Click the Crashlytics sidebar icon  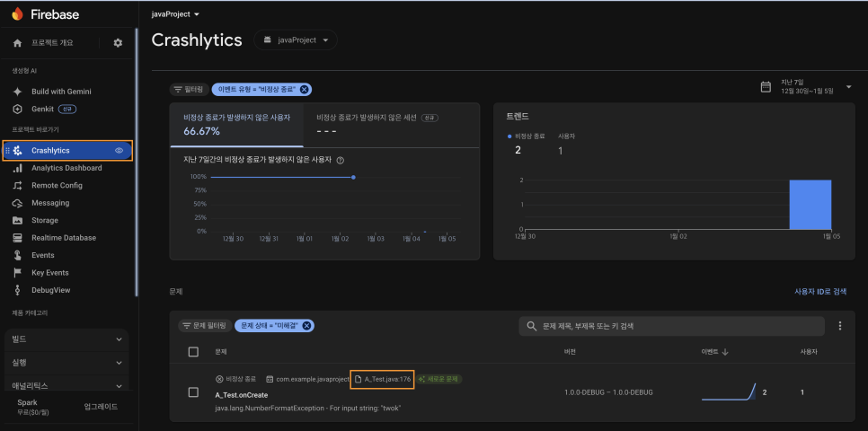pyautogui.click(x=18, y=151)
